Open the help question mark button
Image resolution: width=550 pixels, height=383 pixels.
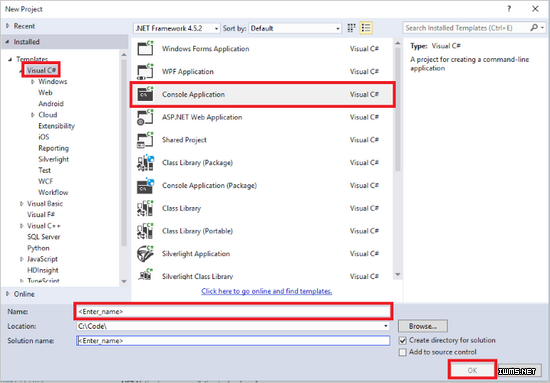509,9
